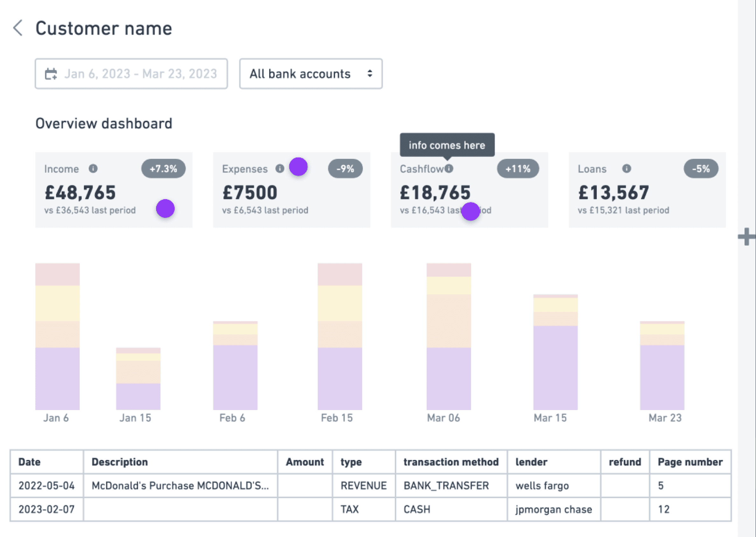
Task: Click the plus icon at right edge
Action: tap(746, 237)
